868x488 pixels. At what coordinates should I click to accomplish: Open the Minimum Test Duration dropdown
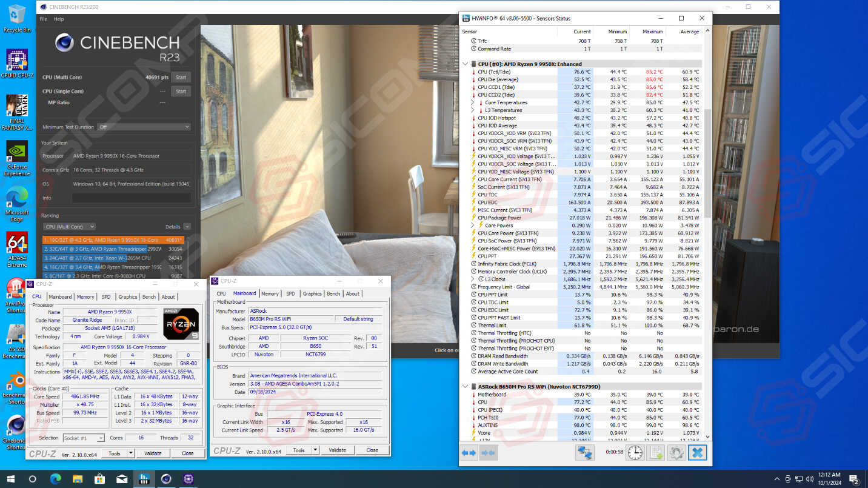tap(144, 127)
